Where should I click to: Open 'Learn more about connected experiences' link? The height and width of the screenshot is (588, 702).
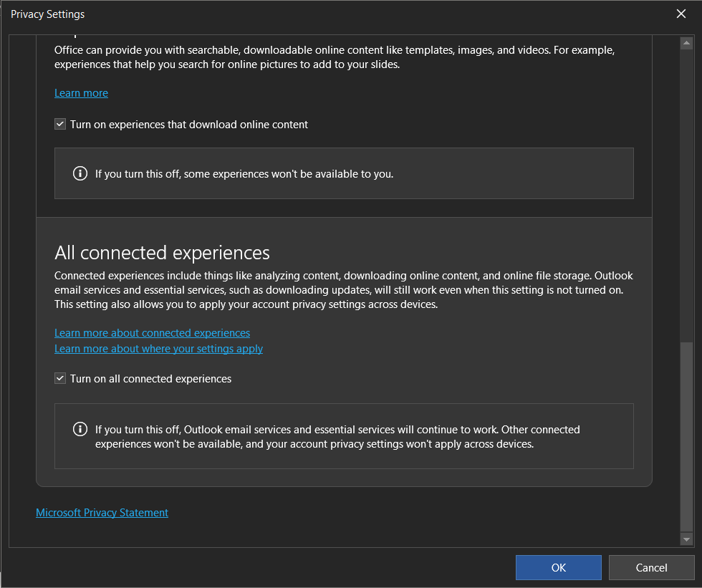coord(152,333)
